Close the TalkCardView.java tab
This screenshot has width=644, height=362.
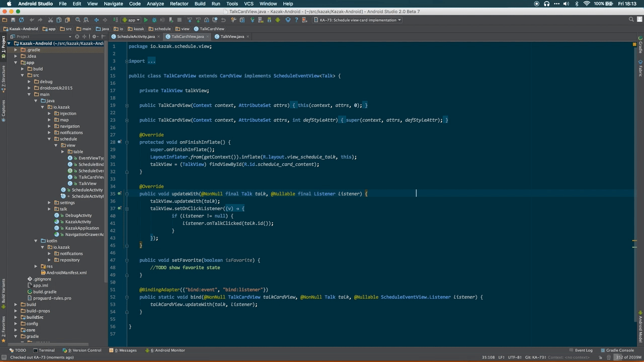tap(207, 37)
